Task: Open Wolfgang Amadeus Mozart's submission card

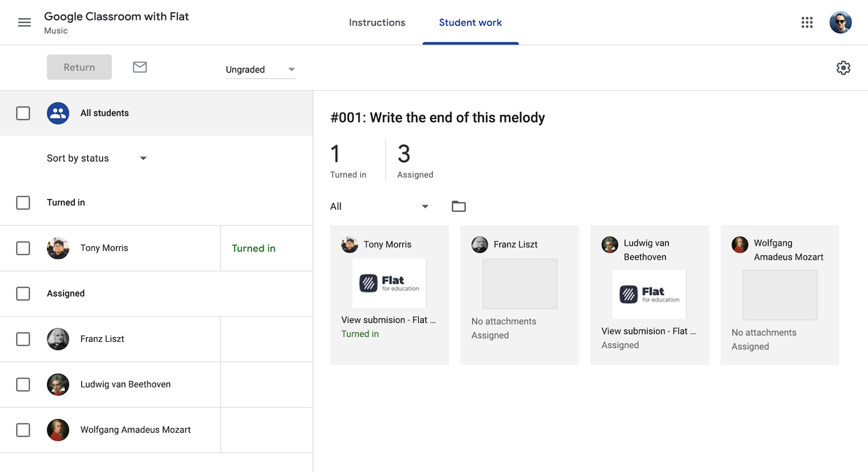Action: coord(779,294)
